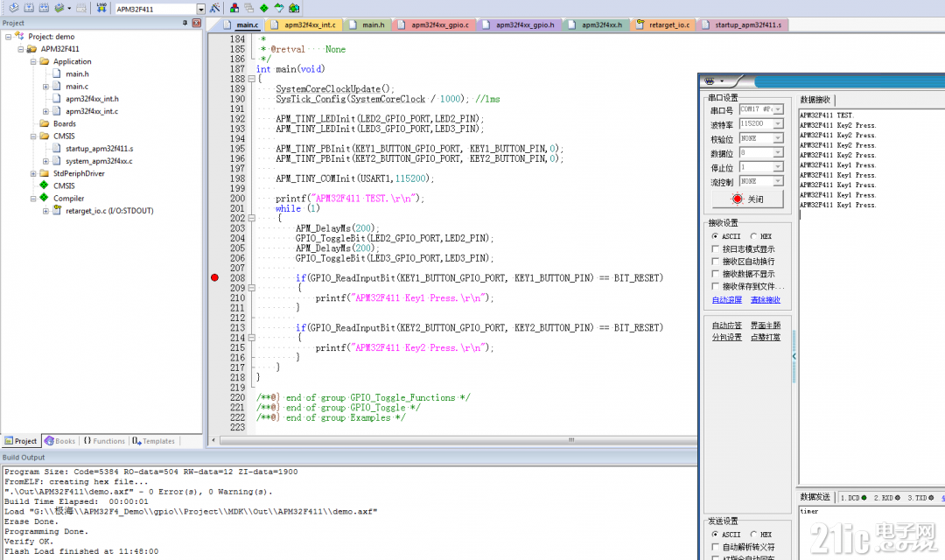Select ASCII radio under receive settings

(x=715, y=236)
